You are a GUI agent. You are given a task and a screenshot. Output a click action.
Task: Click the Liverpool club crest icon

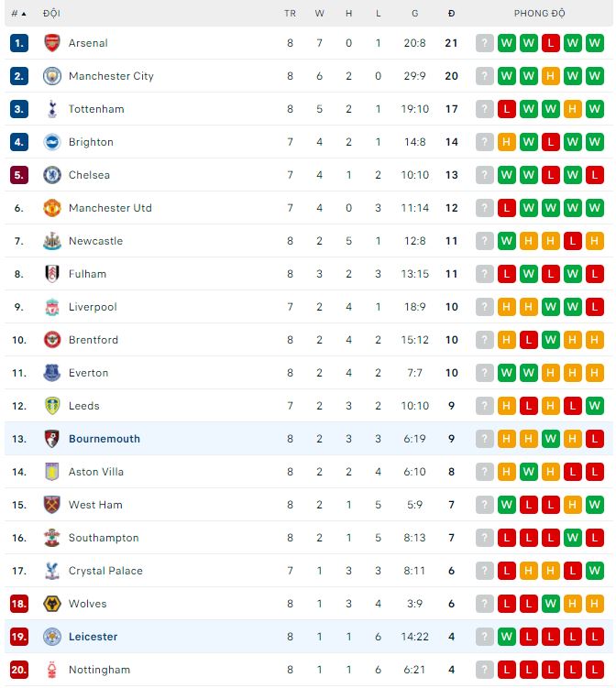click(x=51, y=307)
